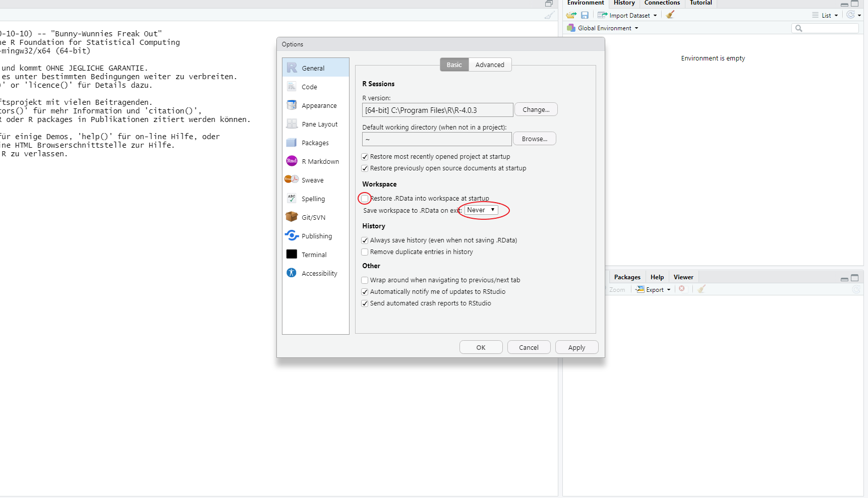Viewport: 868px width, 498px height.
Task: Select the Accessibility options icon
Action: (x=292, y=273)
